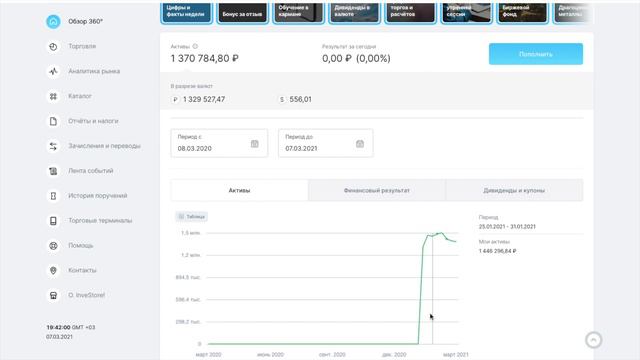Click the Период с date field
Image resolution: width=640 pixels, height=360 pixels.
tap(219, 143)
